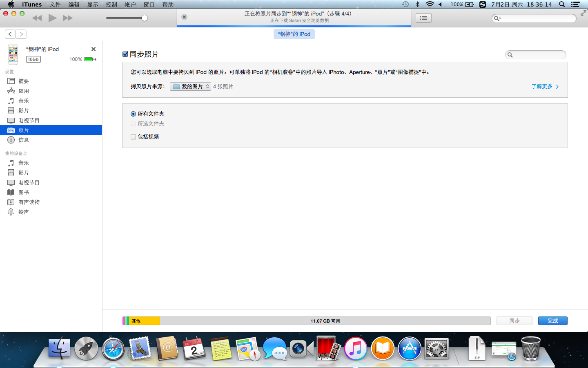Cancel the sync with the status X button

184,17
